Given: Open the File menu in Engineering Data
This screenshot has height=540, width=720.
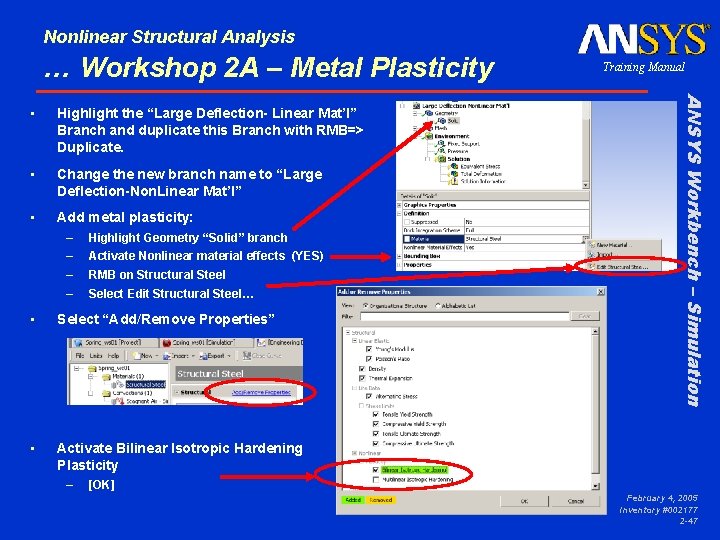Looking at the screenshot, I should click(80, 356).
